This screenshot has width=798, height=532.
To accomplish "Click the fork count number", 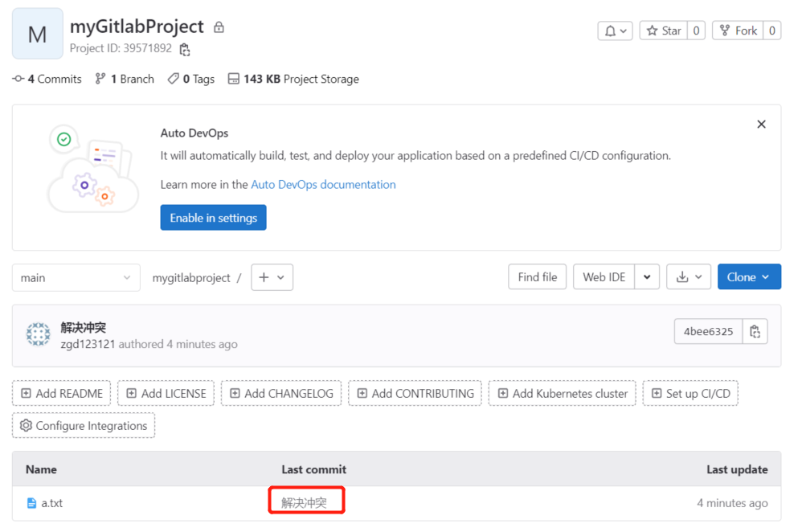I will tap(772, 31).
